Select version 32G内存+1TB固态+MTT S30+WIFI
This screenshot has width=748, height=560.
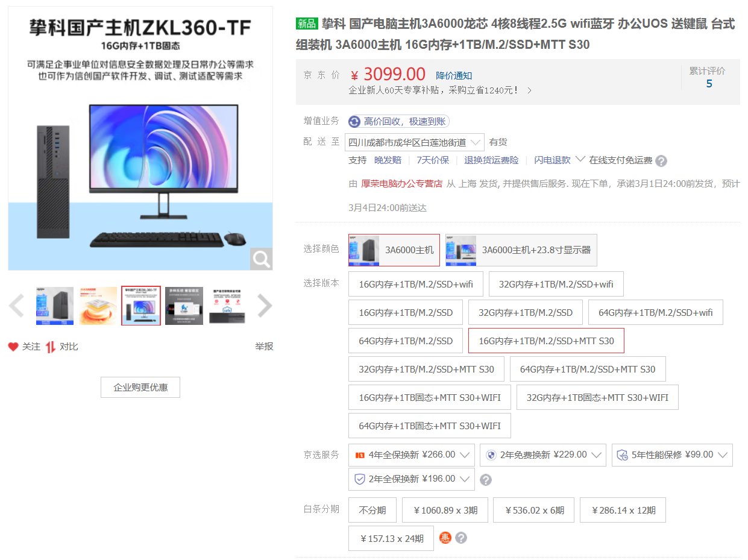(x=597, y=397)
